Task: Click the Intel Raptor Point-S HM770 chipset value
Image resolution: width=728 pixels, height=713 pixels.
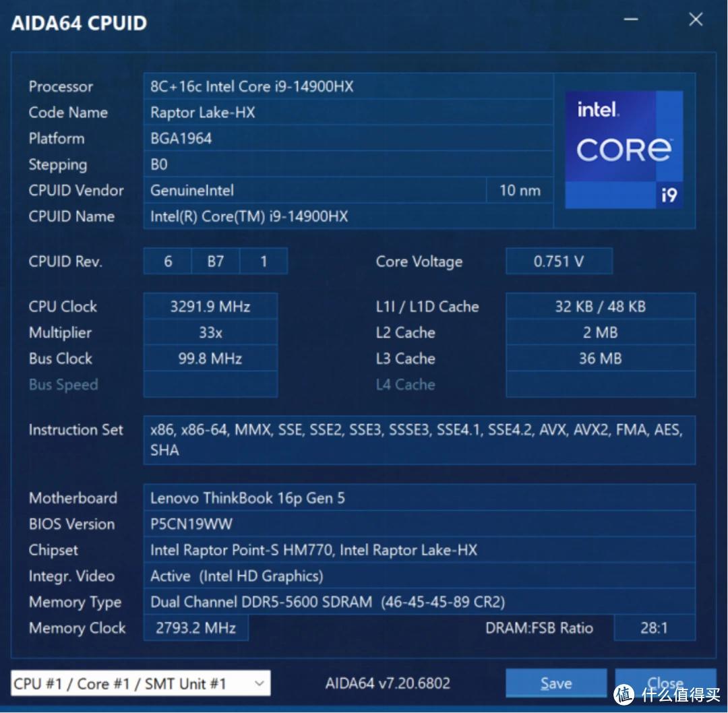Action: point(419,550)
